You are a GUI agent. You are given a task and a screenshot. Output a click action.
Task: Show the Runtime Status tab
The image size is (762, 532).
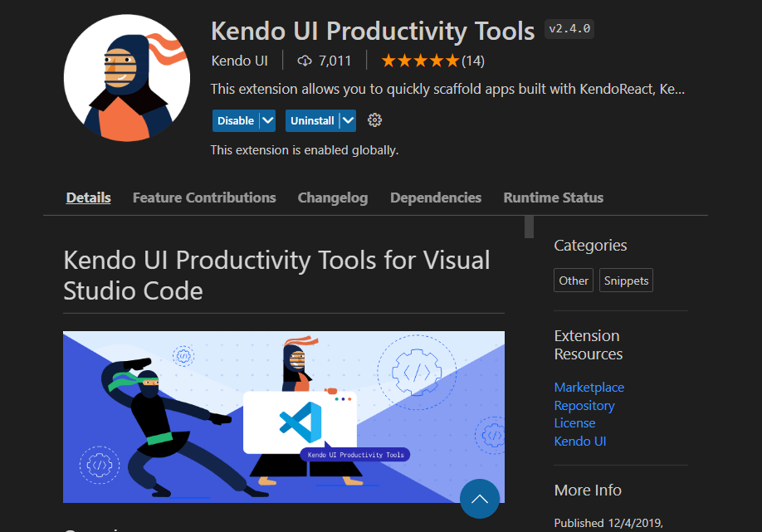(554, 198)
